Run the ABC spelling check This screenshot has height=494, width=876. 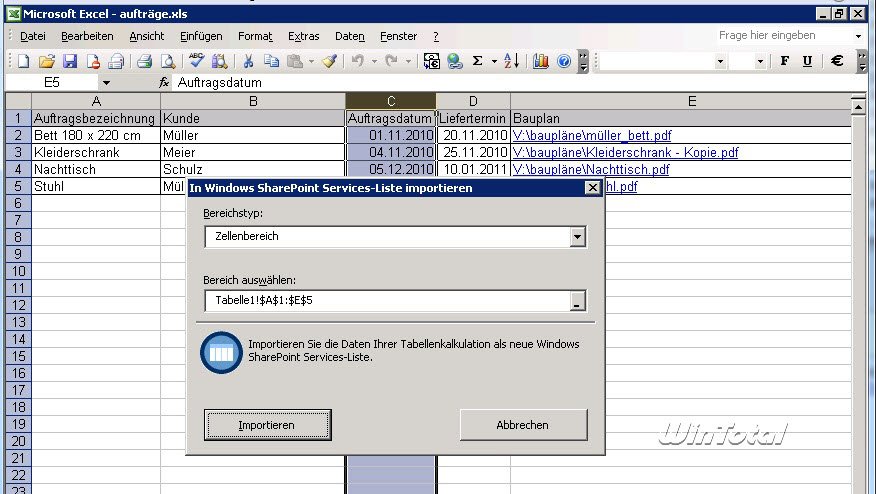tap(197, 61)
